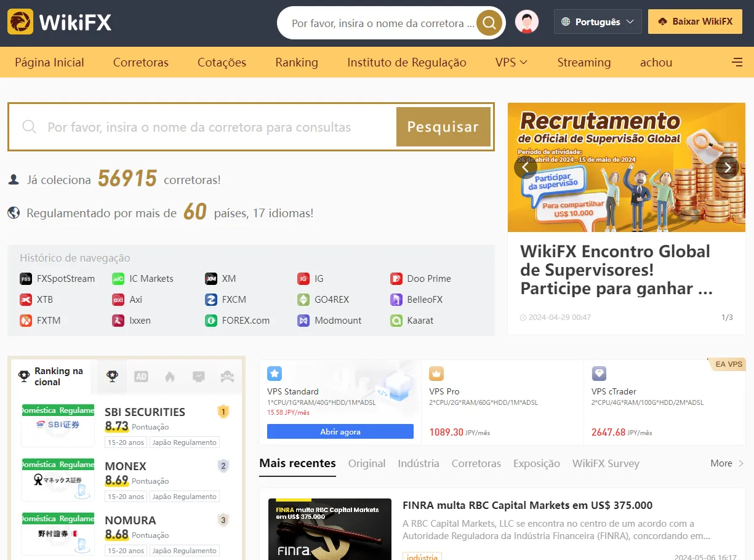Viewport: 754px width, 560px height.
Task: Open the Axi broker entry
Action: point(127,300)
